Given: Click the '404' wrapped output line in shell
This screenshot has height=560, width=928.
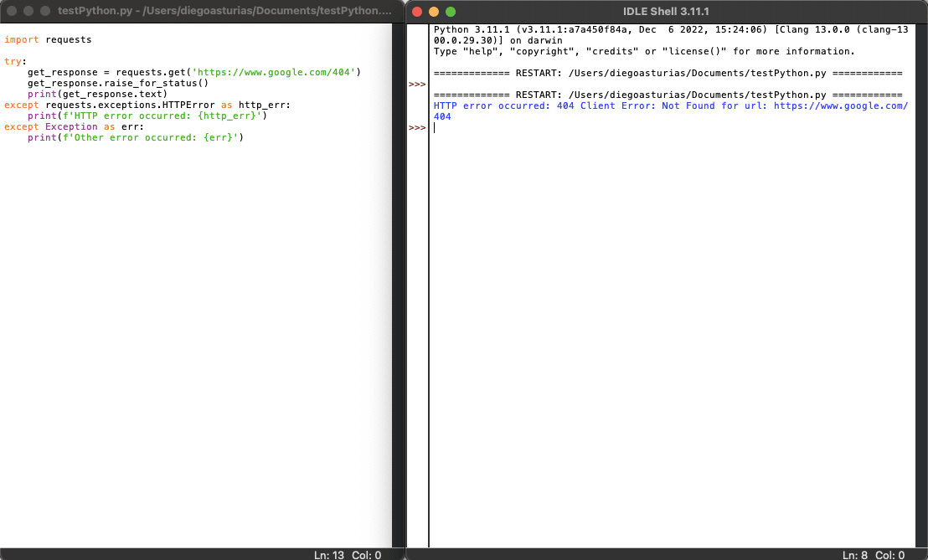Looking at the screenshot, I should pos(442,117).
